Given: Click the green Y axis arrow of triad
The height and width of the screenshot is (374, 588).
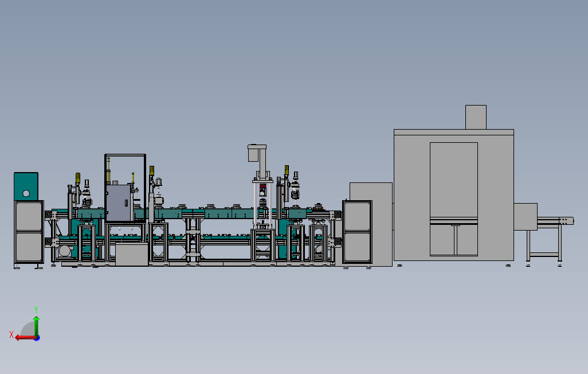Looking at the screenshot, I should 36,327.
